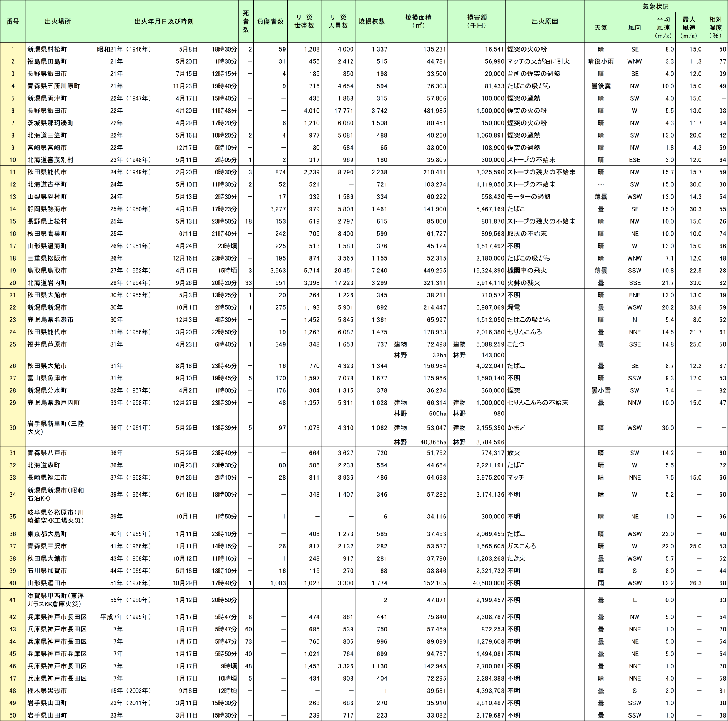The width and height of the screenshot is (728, 721).
Task: Click the cause cell 機関車の飛火
Action: coord(527,271)
